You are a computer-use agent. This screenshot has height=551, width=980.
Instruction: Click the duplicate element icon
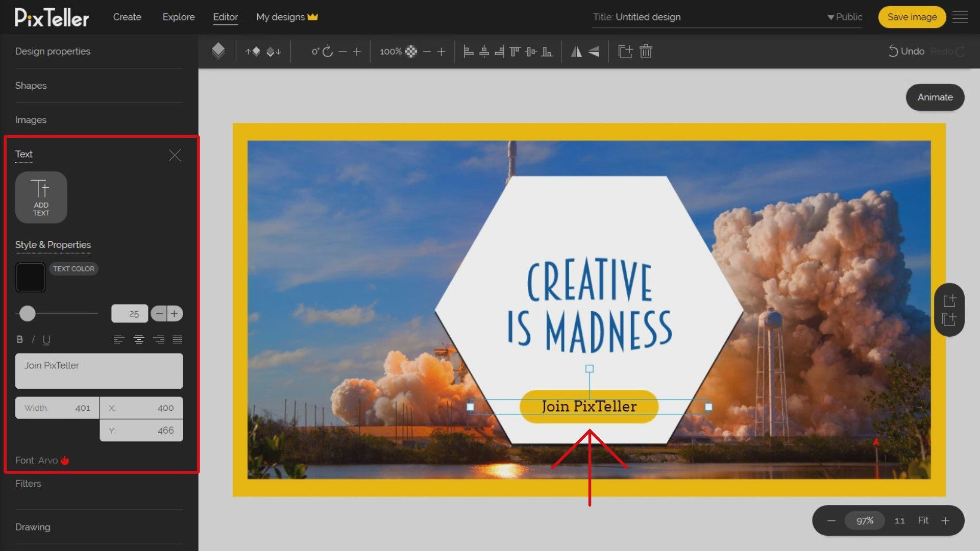click(624, 51)
